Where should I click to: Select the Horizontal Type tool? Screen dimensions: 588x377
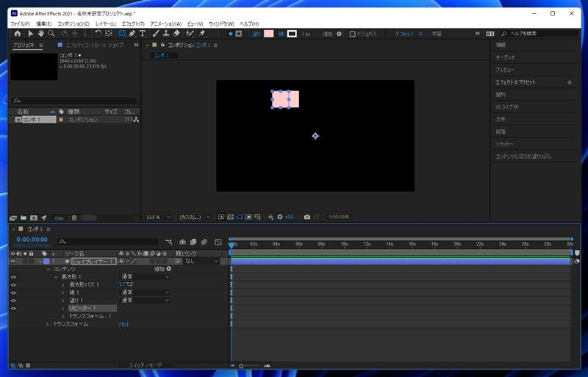click(143, 34)
